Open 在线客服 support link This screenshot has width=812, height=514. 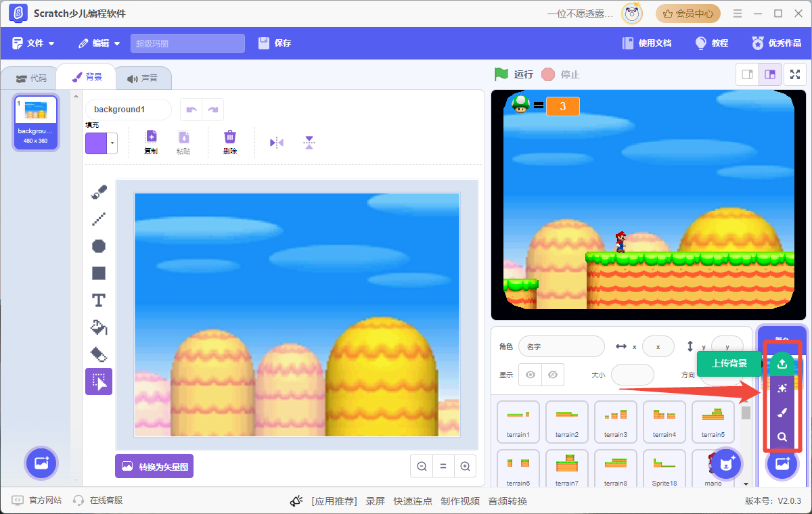coord(98,500)
